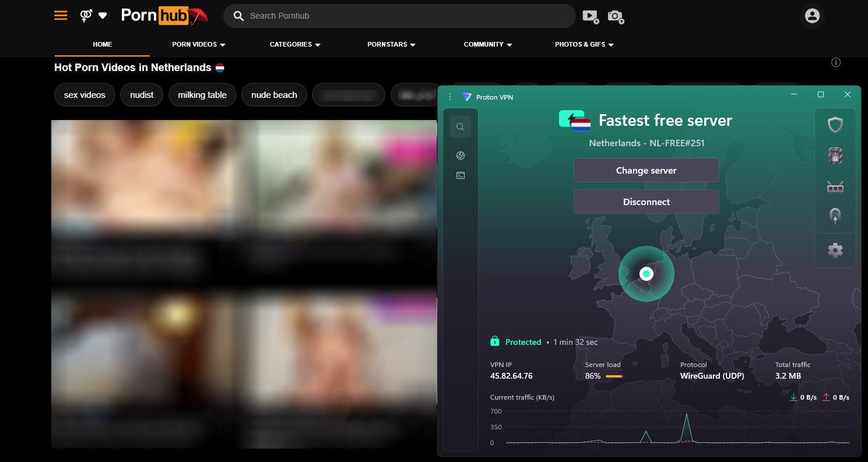This screenshot has height=462, width=868.
Task: Open the upload video icon
Action: (x=591, y=16)
